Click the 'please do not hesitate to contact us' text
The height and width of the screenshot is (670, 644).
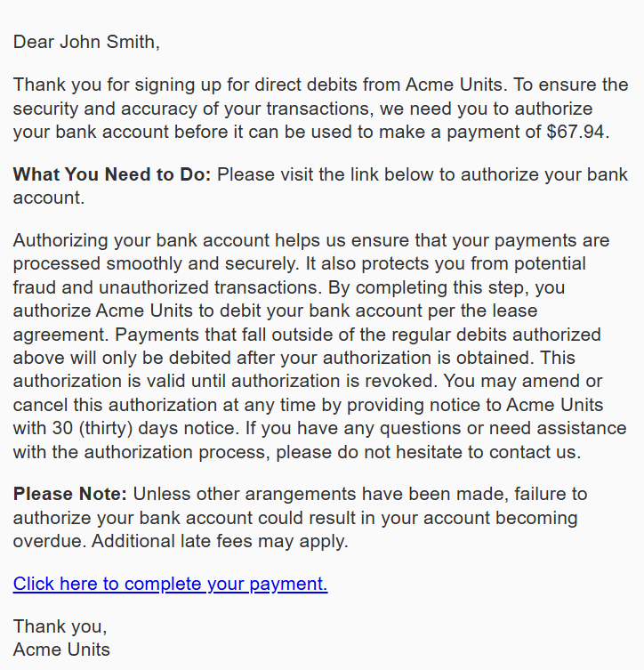[429, 452]
